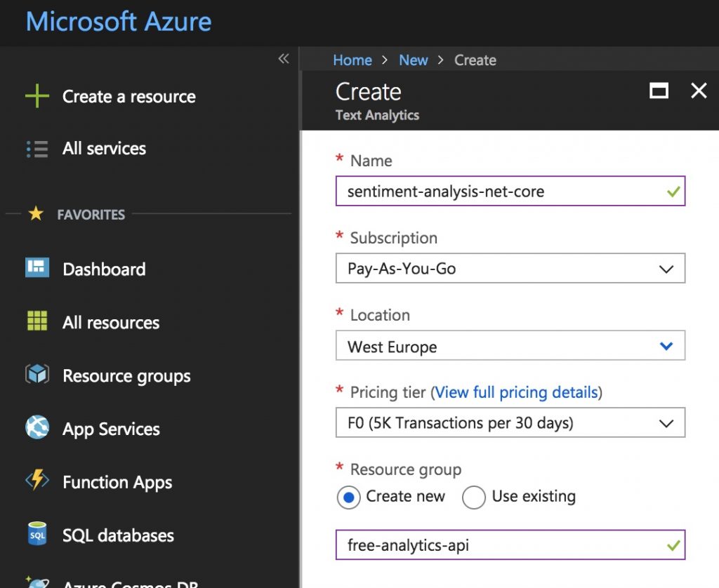Select the Dashboard sidebar icon
The height and width of the screenshot is (588, 719).
tap(37, 269)
